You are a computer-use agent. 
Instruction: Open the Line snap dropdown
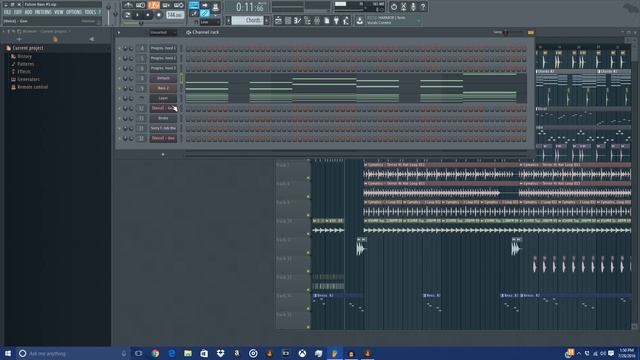210,22
